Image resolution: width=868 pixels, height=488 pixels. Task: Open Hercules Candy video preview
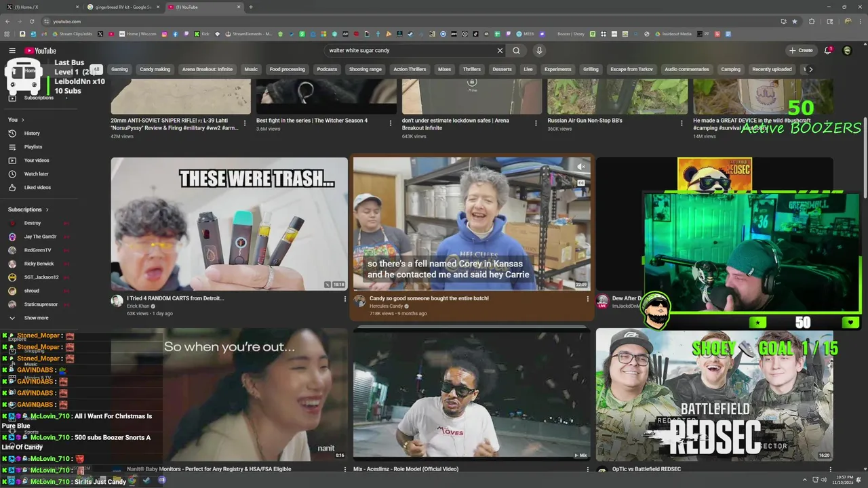(472, 224)
